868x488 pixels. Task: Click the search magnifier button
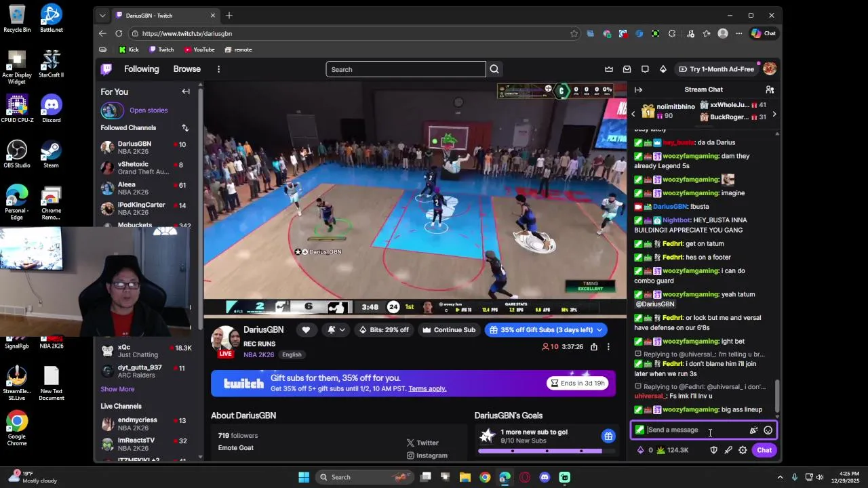tap(494, 69)
